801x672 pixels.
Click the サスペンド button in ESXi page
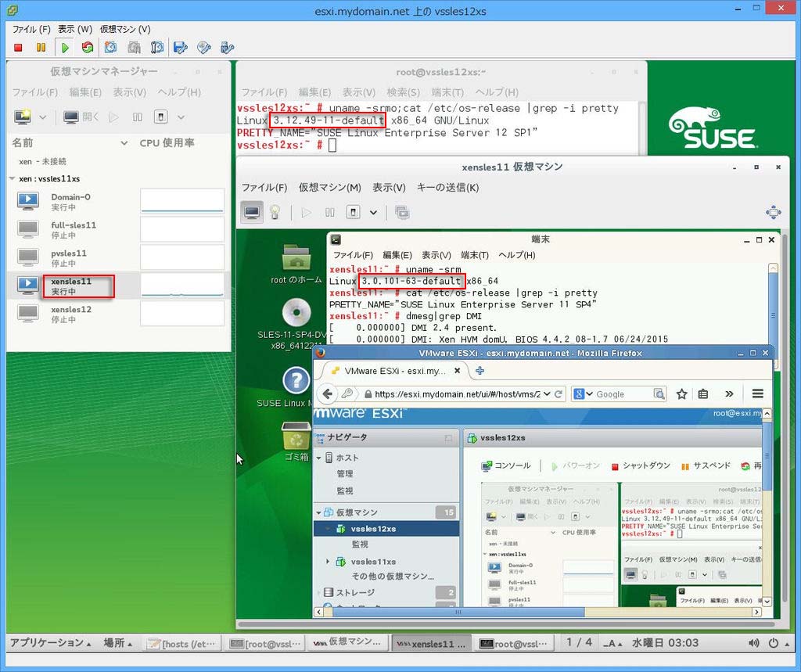(706, 465)
